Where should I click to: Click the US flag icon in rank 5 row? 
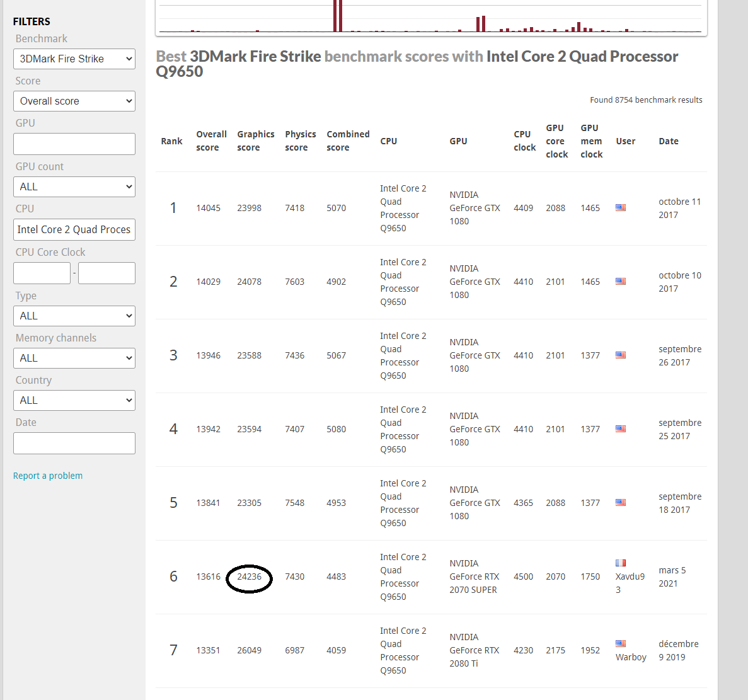pyautogui.click(x=621, y=502)
